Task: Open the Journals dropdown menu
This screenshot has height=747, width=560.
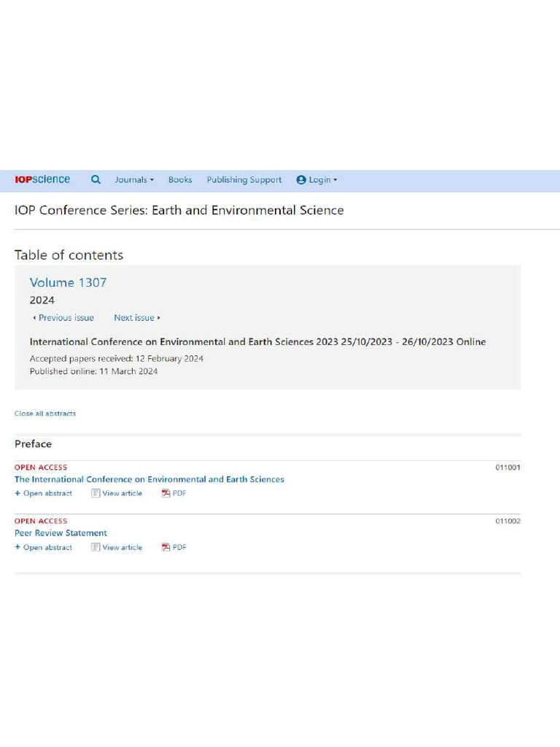Action: 134,180
